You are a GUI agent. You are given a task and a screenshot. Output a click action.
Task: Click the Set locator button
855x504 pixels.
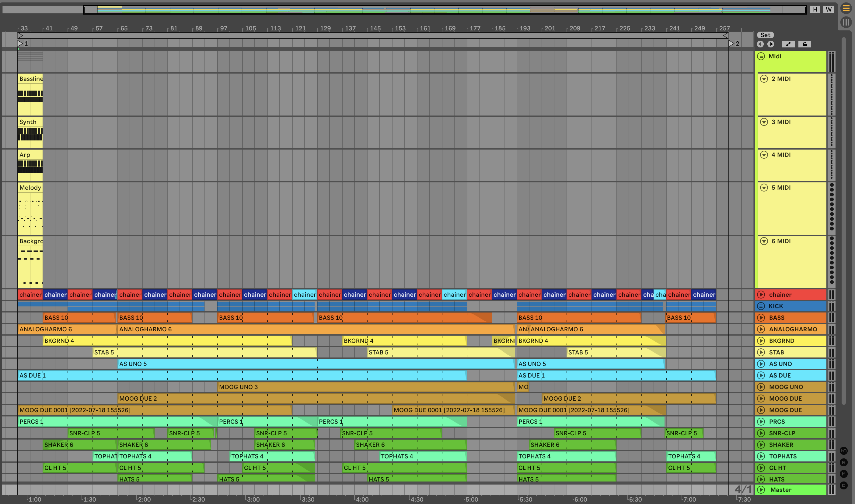(x=765, y=35)
